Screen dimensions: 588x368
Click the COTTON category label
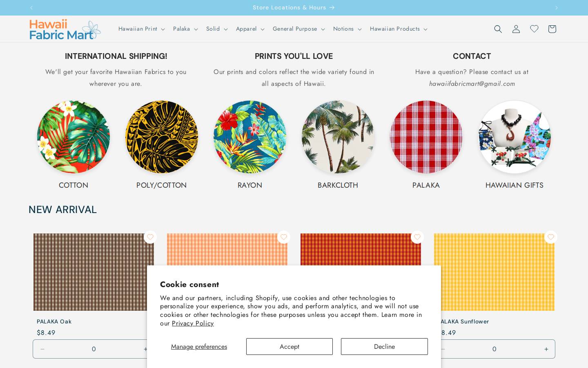click(73, 185)
